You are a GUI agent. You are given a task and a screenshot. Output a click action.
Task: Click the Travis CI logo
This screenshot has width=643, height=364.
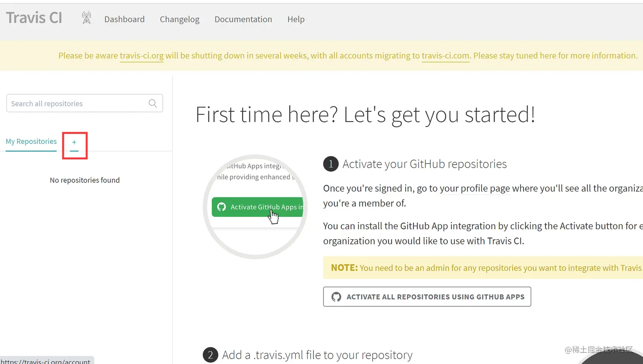34,18
